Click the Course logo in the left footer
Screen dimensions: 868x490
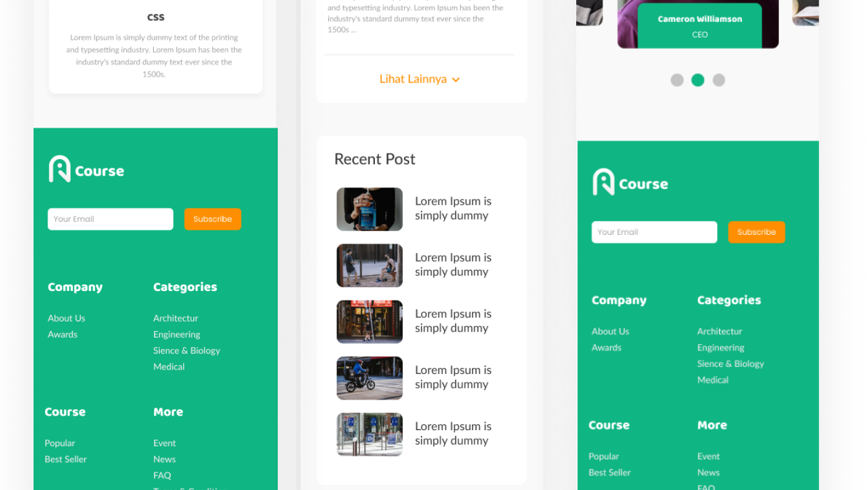pyautogui.click(x=86, y=169)
